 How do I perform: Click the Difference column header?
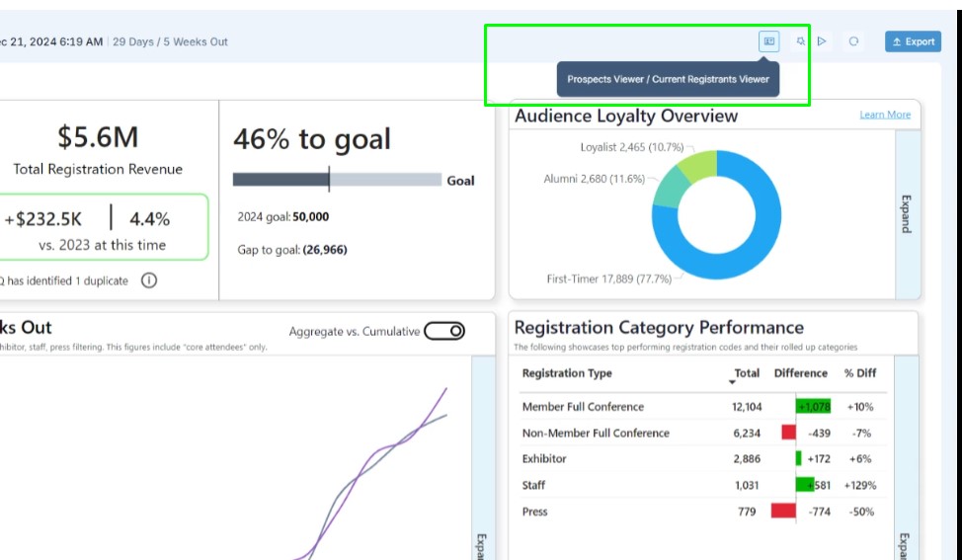pos(800,373)
